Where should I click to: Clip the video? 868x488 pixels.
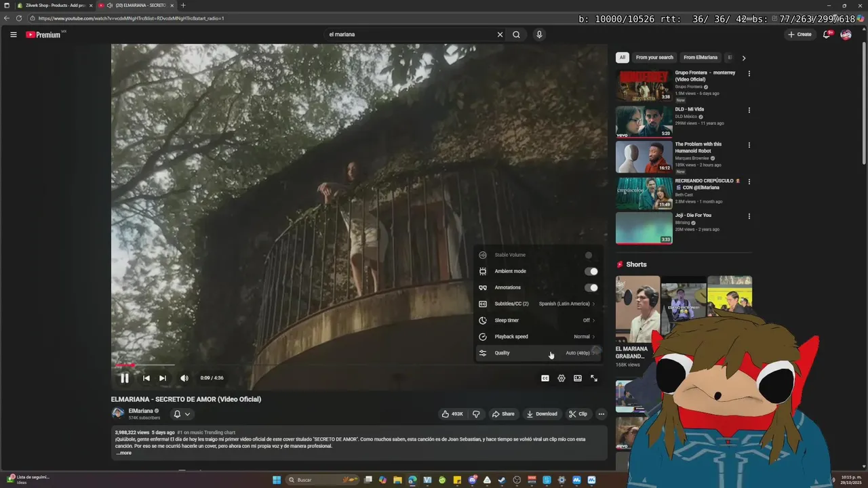point(578,414)
